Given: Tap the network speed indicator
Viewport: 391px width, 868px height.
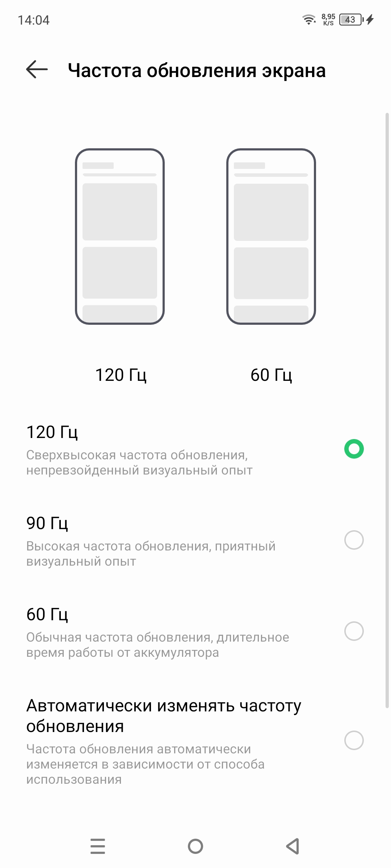Looking at the screenshot, I should (328, 20).
